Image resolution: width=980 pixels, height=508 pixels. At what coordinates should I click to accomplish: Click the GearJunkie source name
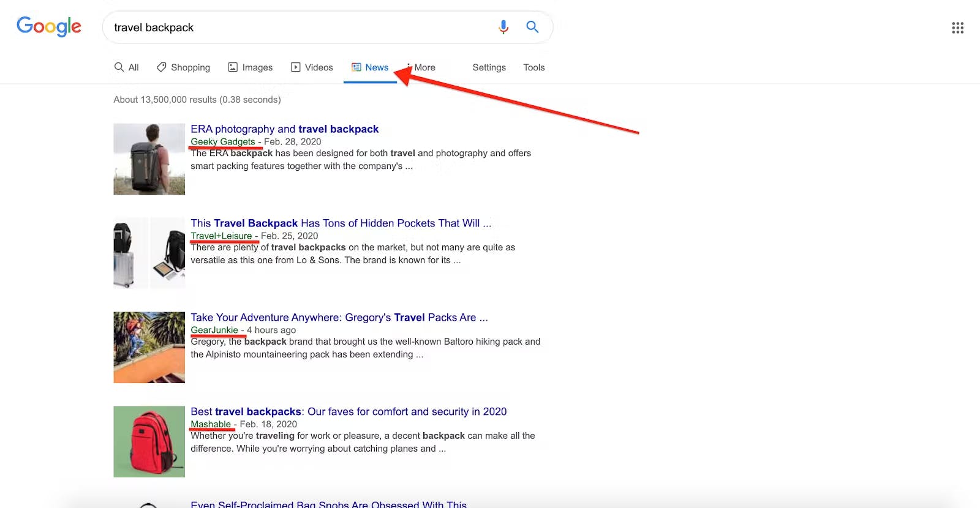tap(214, 330)
